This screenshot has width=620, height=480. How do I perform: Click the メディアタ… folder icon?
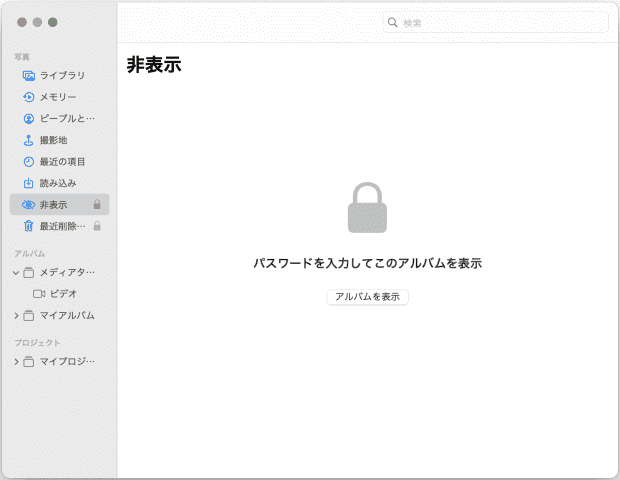pos(28,272)
